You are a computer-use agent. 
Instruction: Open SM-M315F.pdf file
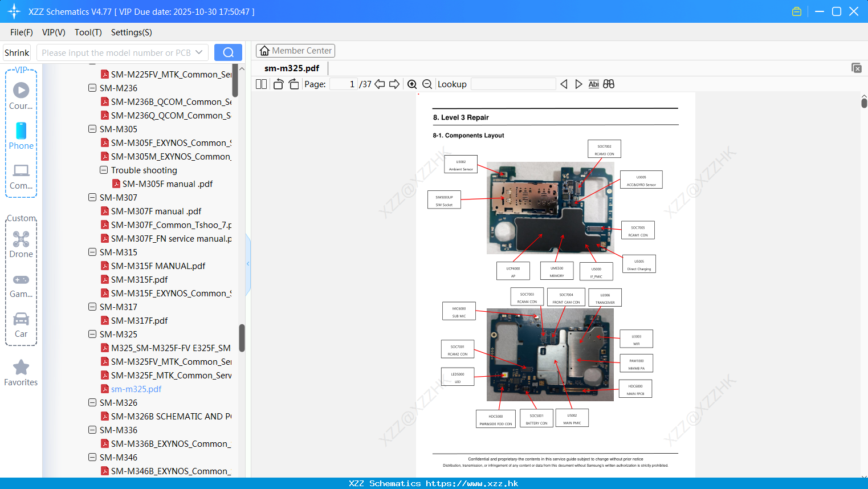[x=135, y=280]
